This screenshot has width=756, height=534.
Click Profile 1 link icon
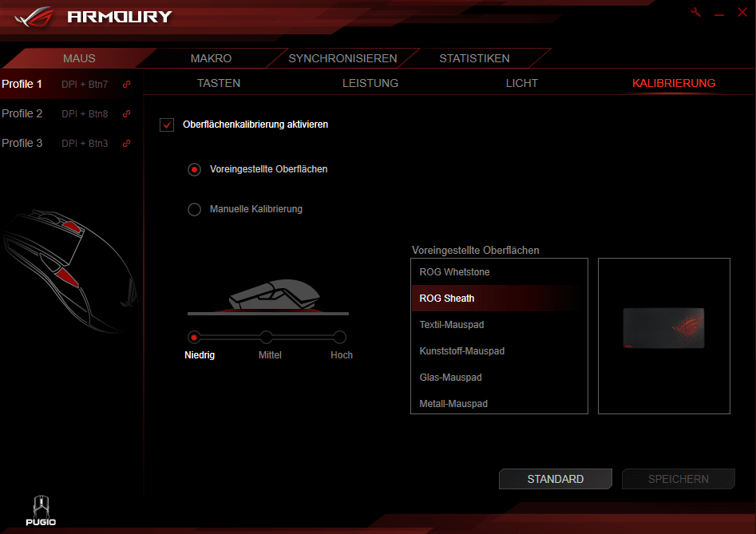point(126,85)
